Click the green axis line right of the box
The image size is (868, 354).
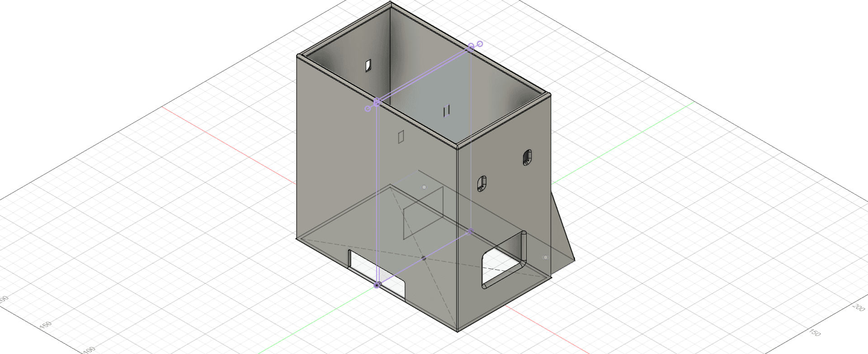coord(623,144)
